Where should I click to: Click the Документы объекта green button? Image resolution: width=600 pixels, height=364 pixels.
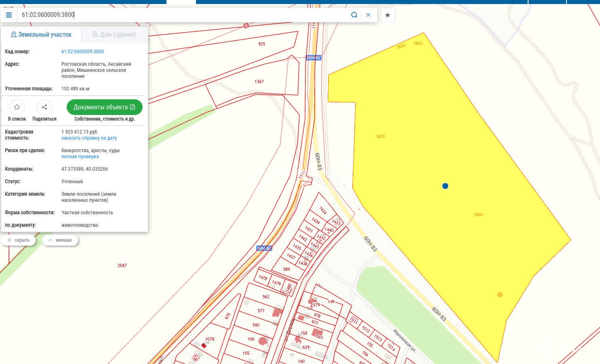point(104,107)
